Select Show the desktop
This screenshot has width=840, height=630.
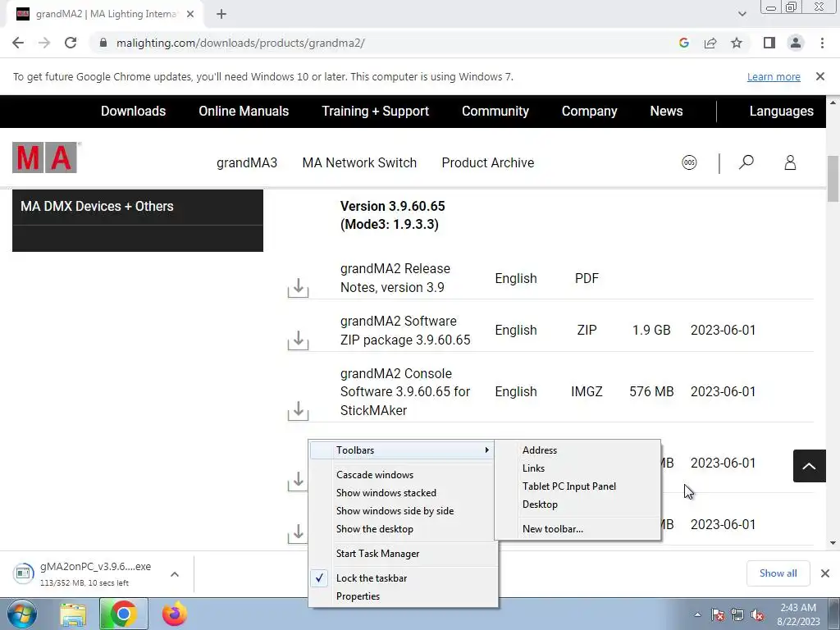(404, 529)
